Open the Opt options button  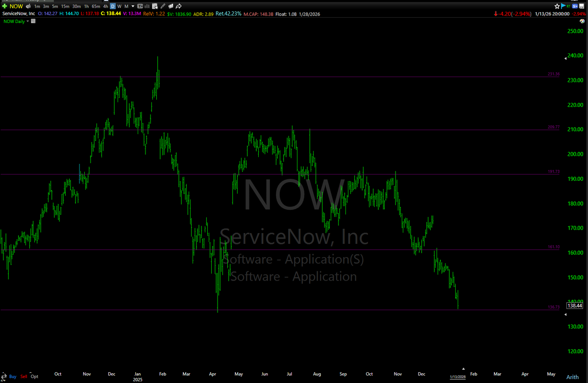(x=34, y=376)
